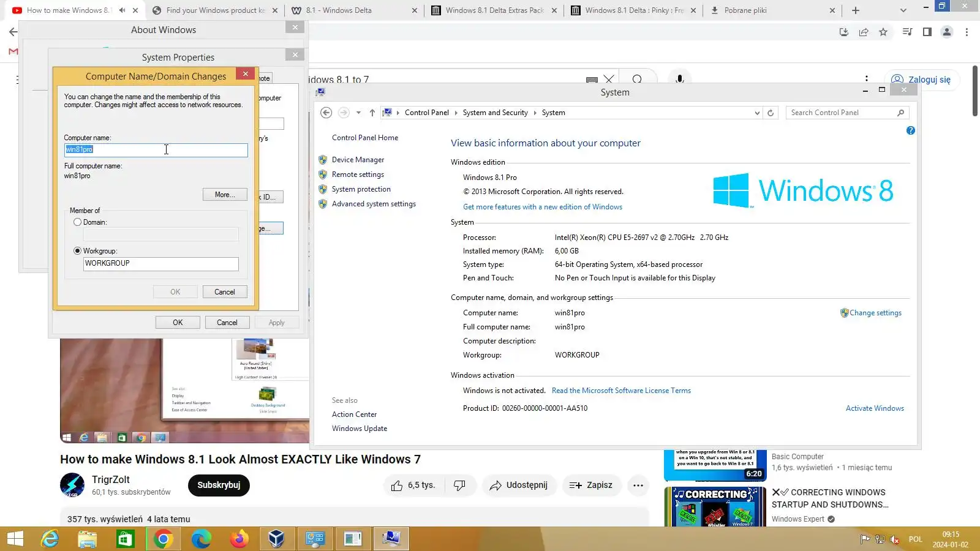Open the help icon in System window
Image resolution: width=980 pixels, height=551 pixels.
[911, 130]
